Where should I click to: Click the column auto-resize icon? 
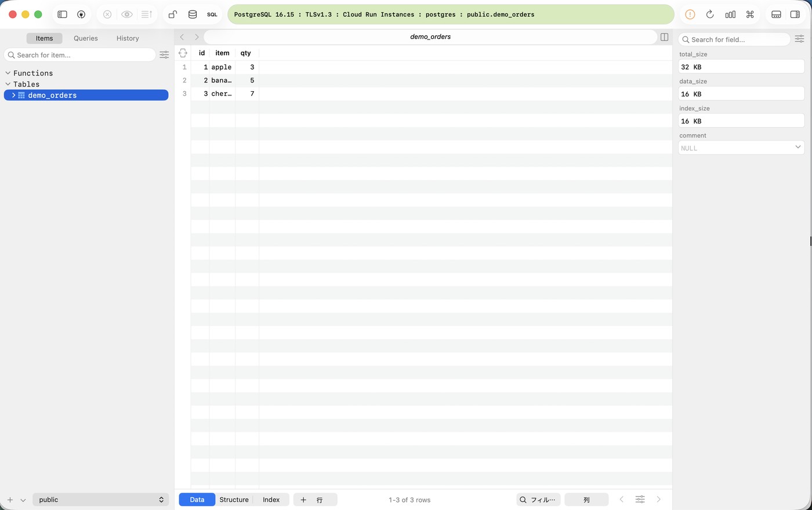(x=183, y=53)
